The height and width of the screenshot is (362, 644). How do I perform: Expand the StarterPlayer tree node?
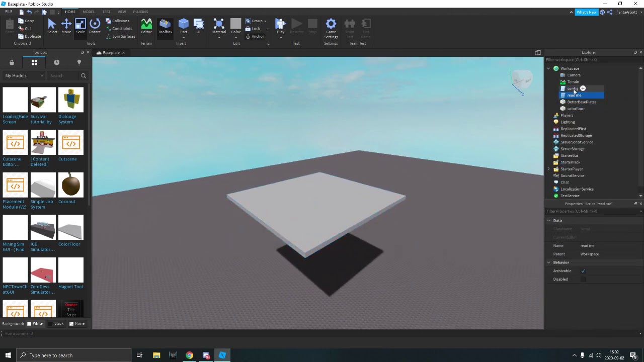click(x=548, y=169)
